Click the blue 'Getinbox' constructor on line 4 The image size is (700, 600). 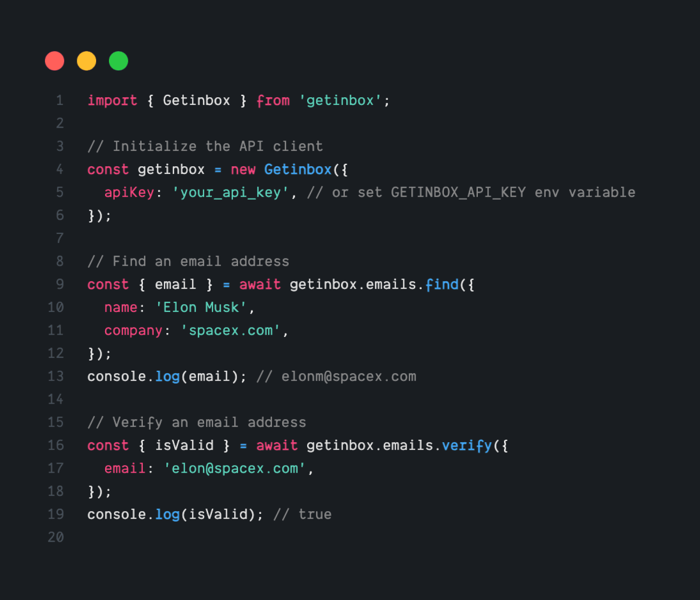(298, 170)
